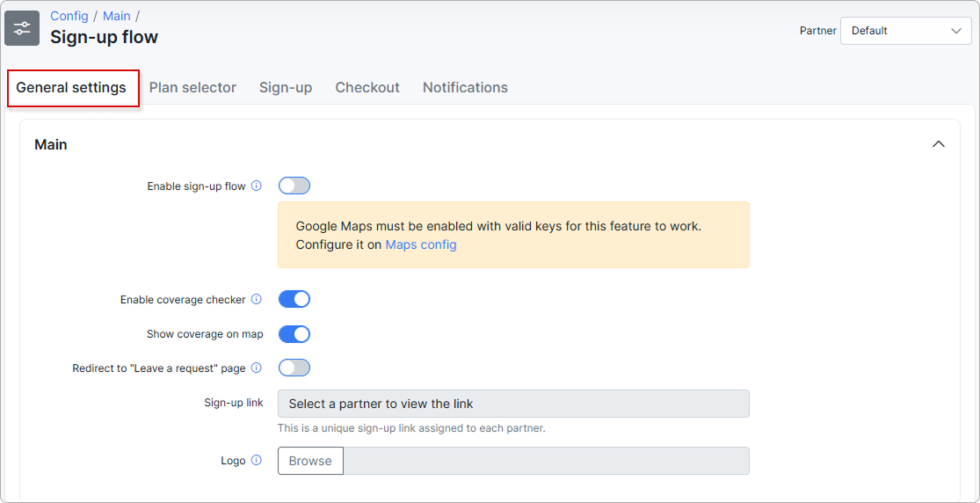Open the Notifications tab
Image resolution: width=980 pixels, height=503 pixels.
point(465,88)
